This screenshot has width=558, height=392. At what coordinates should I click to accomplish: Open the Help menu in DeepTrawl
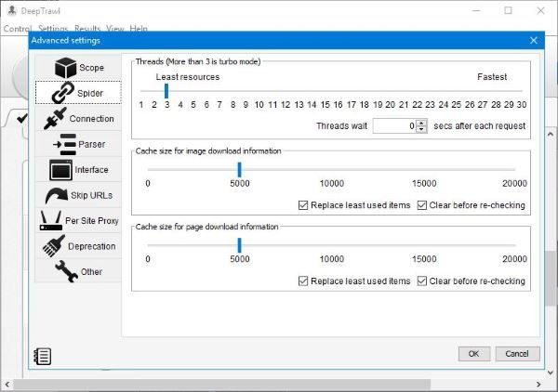[139, 29]
